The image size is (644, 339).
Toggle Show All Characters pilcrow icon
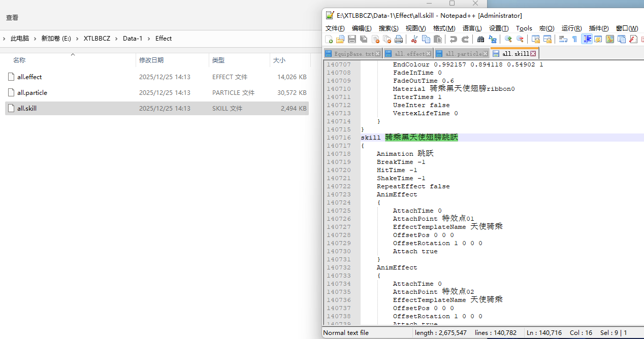coord(574,39)
